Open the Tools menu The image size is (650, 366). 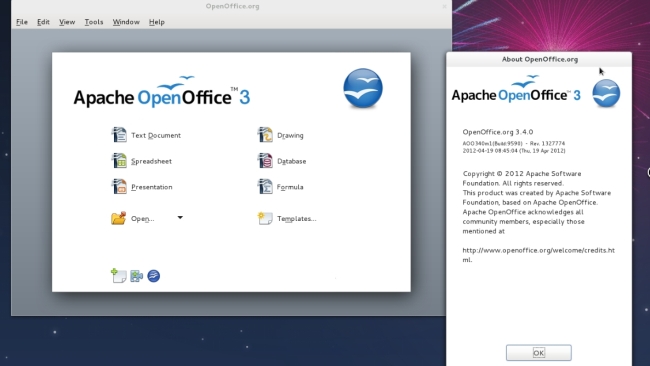[94, 22]
